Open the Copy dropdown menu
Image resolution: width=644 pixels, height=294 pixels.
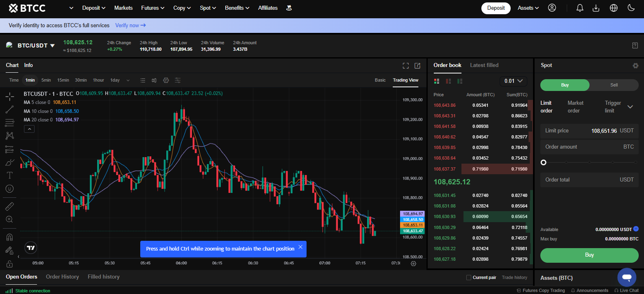click(x=182, y=8)
